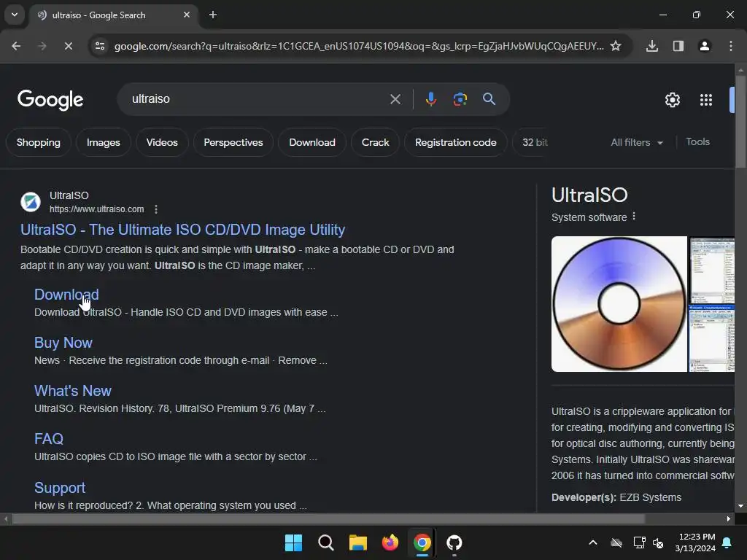This screenshot has height=560, width=747.
Task: Open more options next to System software
Action: coord(634,217)
